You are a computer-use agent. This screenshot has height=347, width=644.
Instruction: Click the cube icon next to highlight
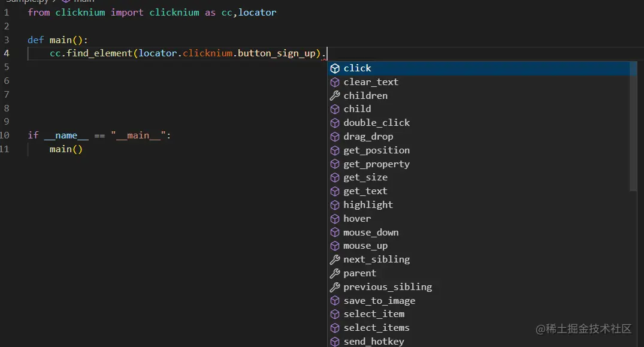[x=334, y=204]
